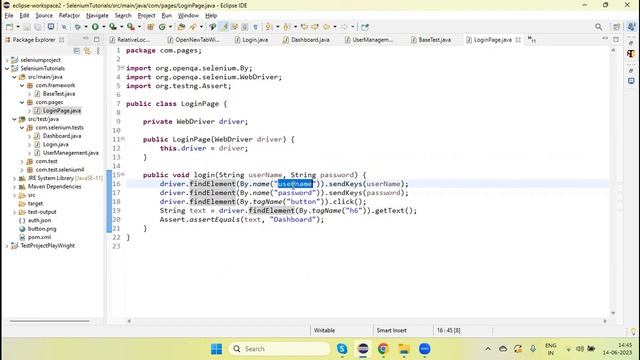This screenshot has width=640, height=360.
Task: Click the New file toolbar icon
Action: [9, 27]
